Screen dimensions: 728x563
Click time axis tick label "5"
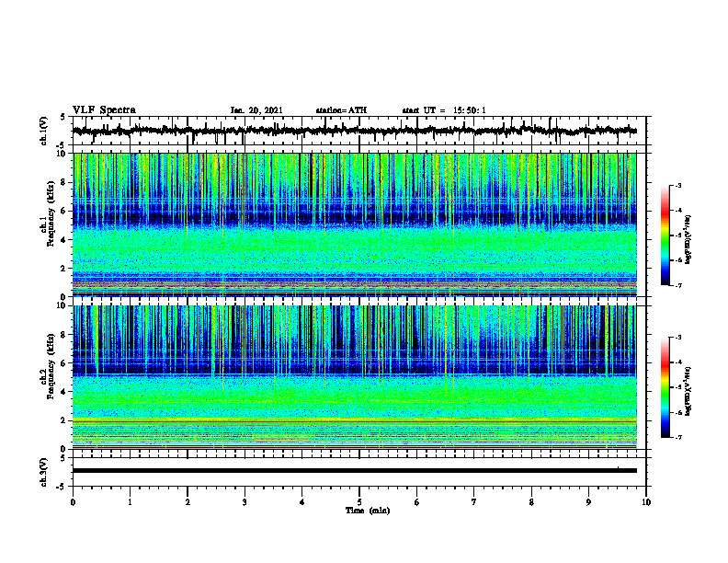click(359, 502)
